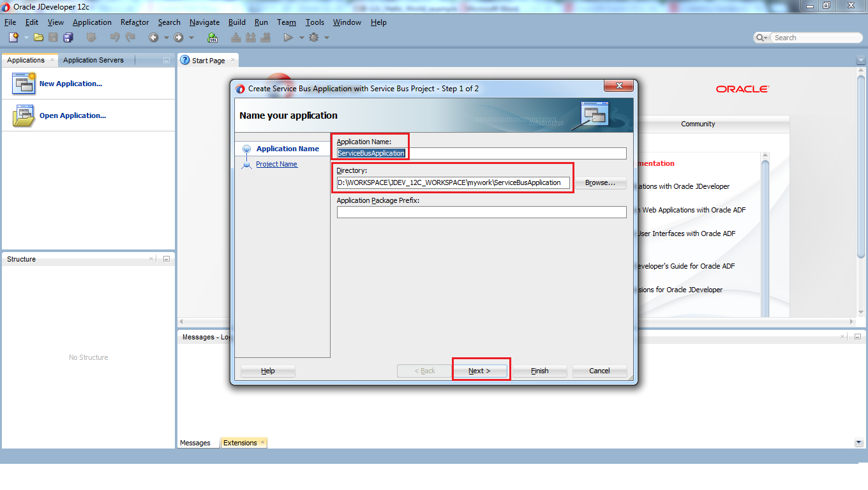Click the Save All toolbar icon
The width and height of the screenshot is (868, 490).
tap(68, 38)
